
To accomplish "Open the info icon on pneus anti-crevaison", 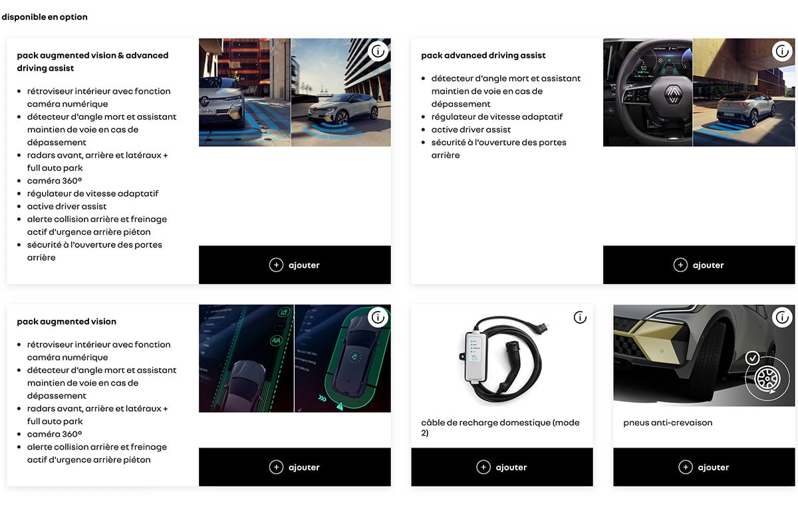I will tap(782, 317).
